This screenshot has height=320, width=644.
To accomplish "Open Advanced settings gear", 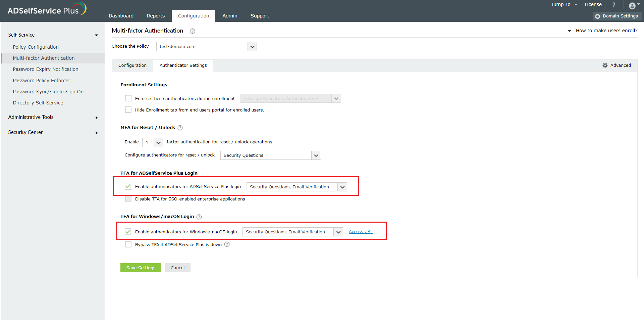I will pyautogui.click(x=616, y=65).
